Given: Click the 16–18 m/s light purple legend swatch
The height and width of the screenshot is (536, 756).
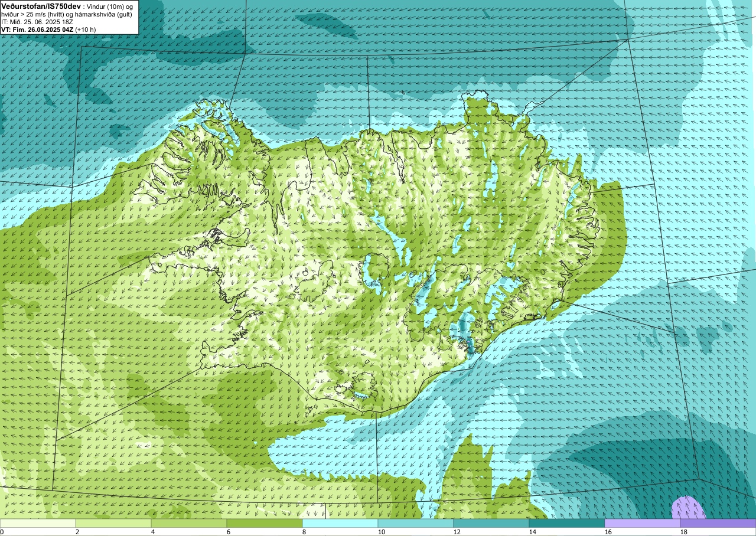Looking at the screenshot, I should coord(643,523).
